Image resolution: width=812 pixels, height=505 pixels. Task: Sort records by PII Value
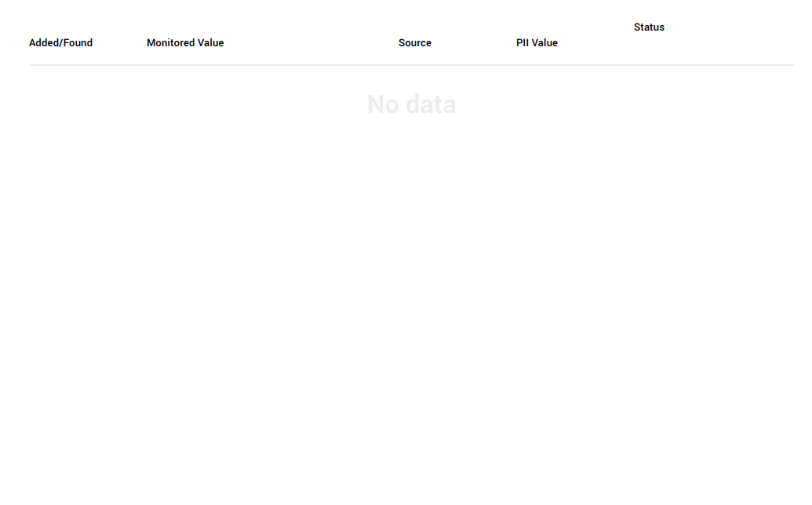(x=537, y=43)
